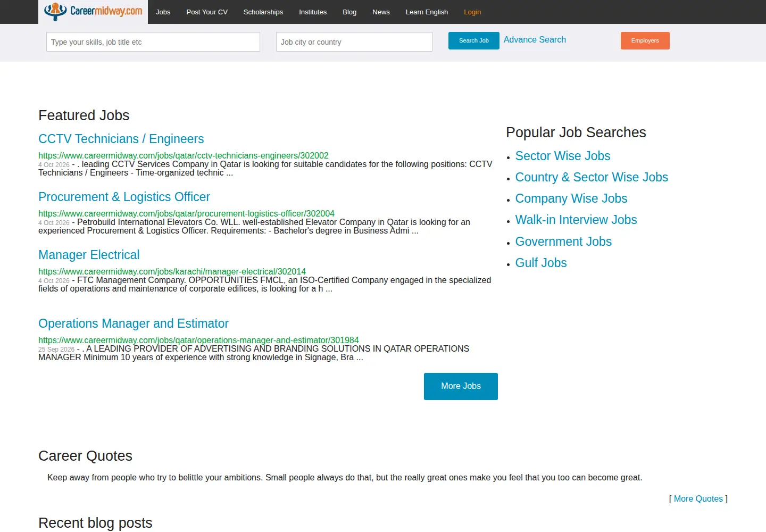
Task: Open the Jobs menu item
Action: click(x=163, y=12)
